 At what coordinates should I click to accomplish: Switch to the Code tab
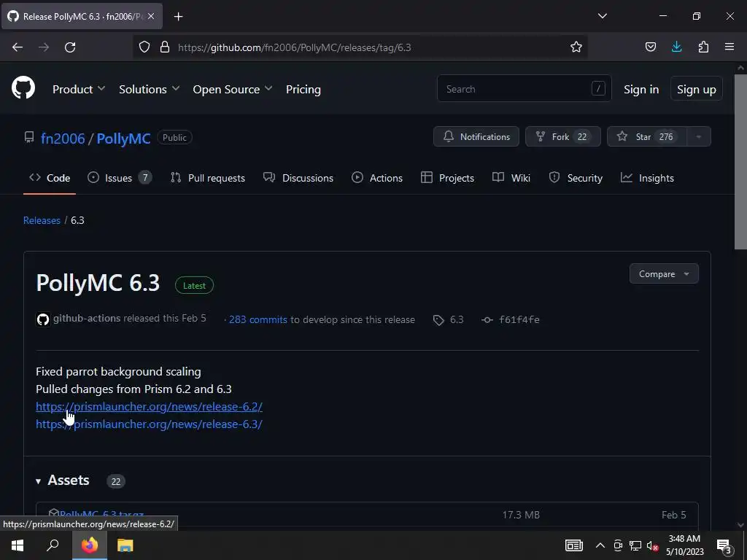50,178
